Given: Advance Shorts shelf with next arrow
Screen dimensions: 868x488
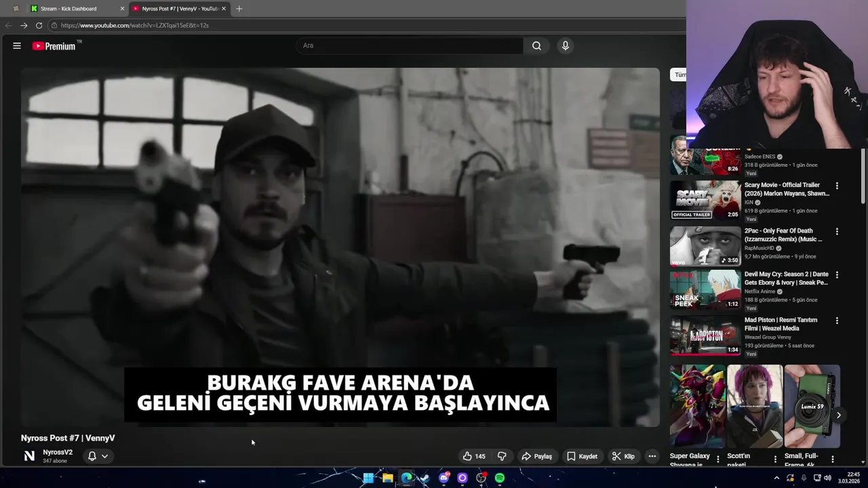Looking at the screenshot, I should (x=838, y=415).
